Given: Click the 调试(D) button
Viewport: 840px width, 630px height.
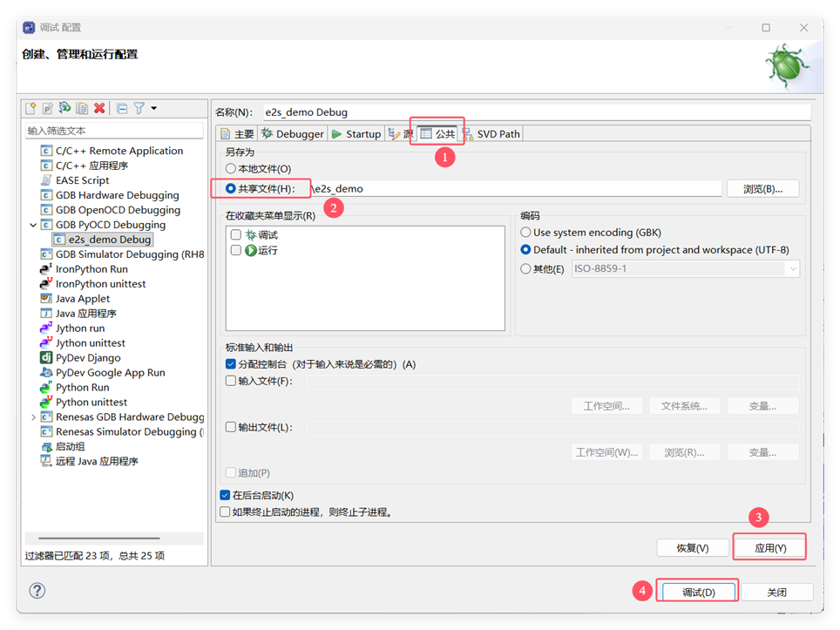Looking at the screenshot, I should (x=698, y=592).
